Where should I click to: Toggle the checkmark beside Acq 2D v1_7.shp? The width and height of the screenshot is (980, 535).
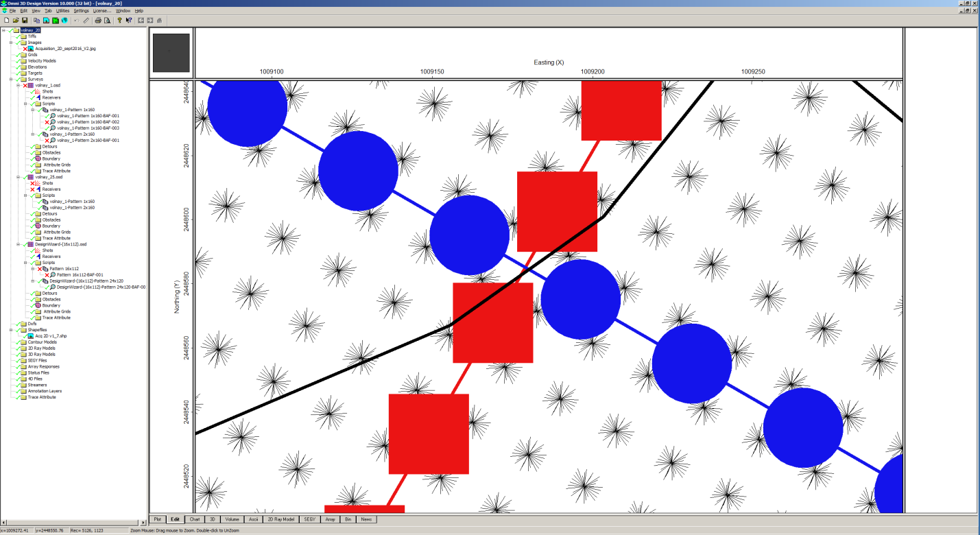pos(25,336)
